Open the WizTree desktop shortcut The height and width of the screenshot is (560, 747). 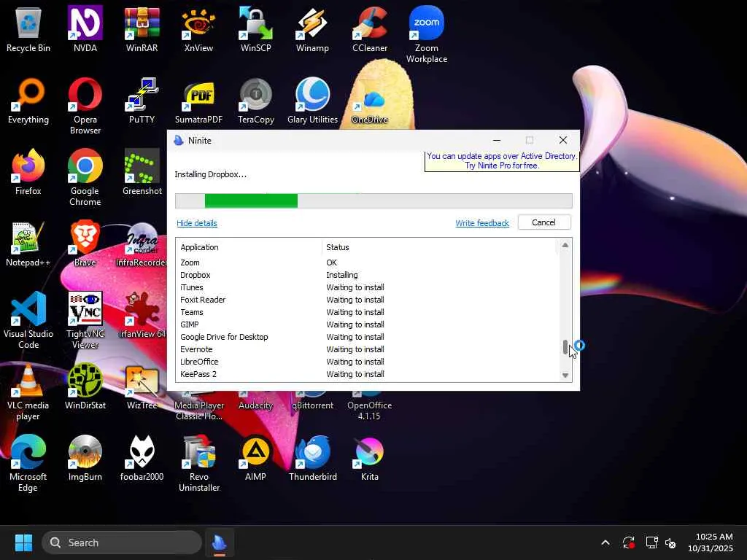(142, 386)
